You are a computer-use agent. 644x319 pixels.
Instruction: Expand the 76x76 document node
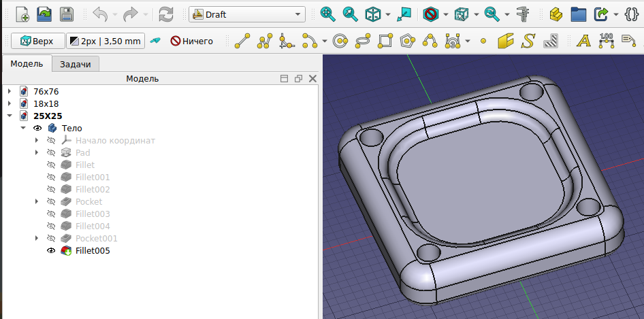[x=10, y=91]
